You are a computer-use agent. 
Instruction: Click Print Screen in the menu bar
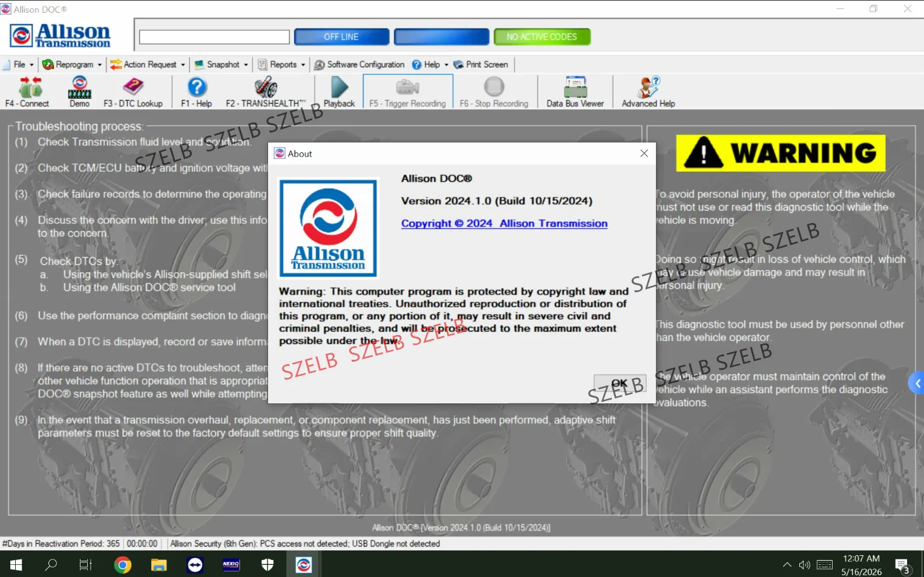481,65
